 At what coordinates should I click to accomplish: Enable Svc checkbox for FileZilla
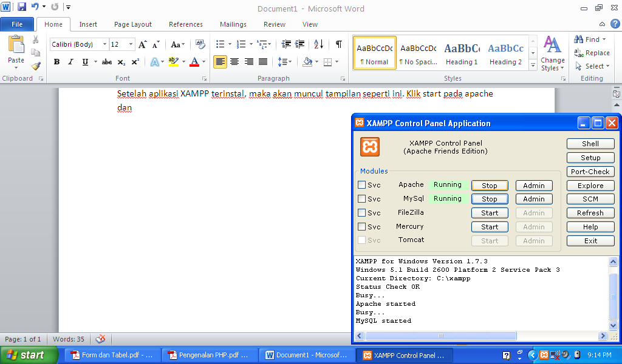361,213
